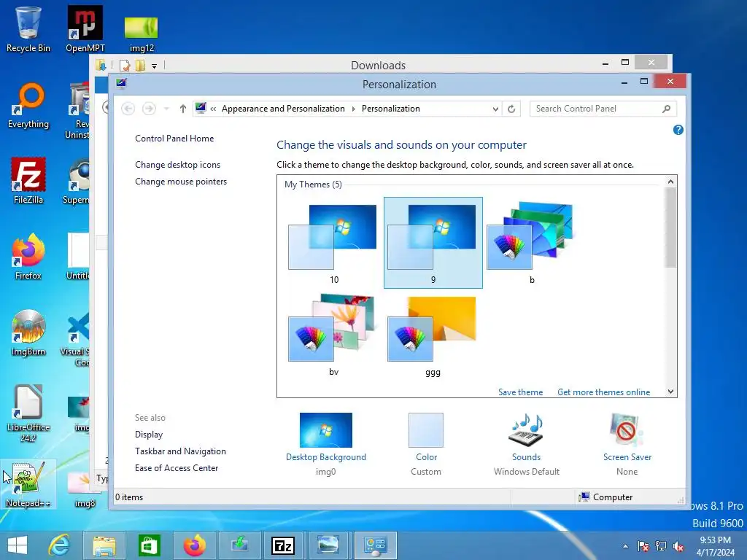Open the Firefox desktop shortcut
This screenshot has width=747, height=560.
pos(28,256)
